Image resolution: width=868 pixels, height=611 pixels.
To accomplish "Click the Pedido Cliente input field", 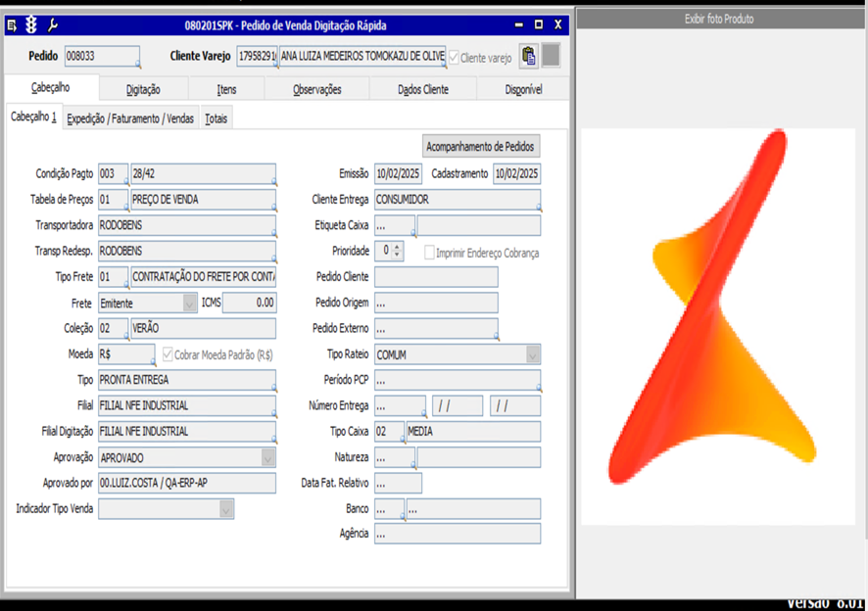I will pos(436,277).
